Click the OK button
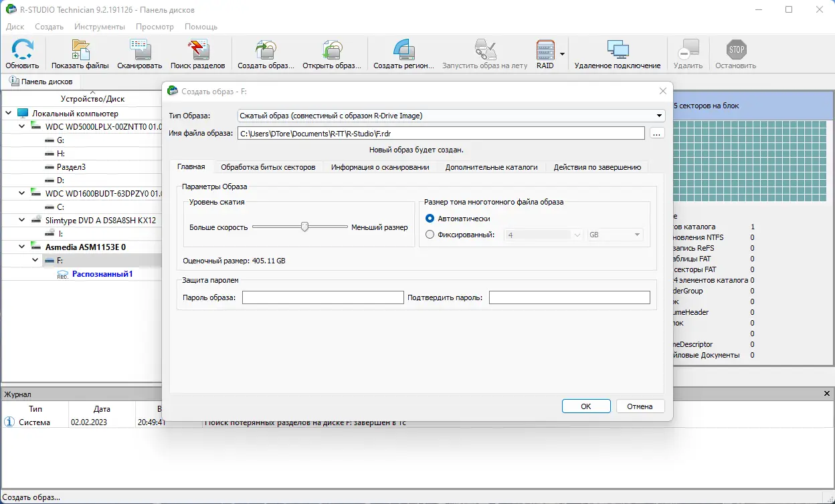This screenshot has width=835, height=504. [x=586, y=406]
